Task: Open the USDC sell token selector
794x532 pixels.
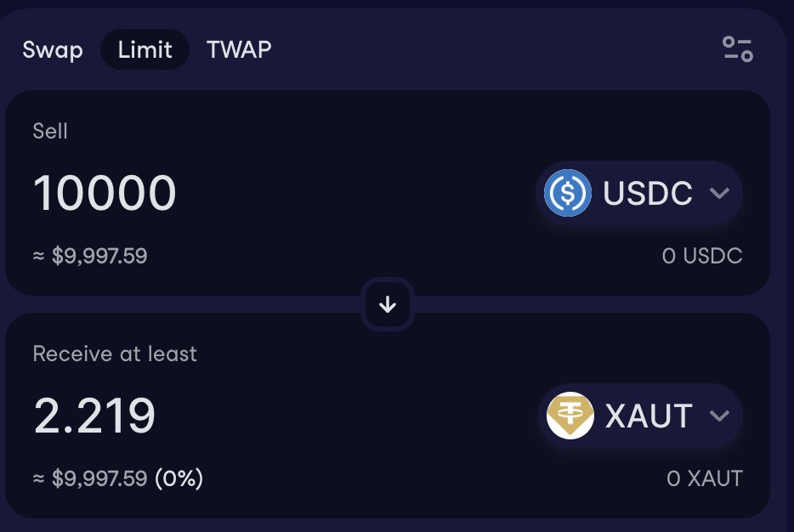Action: [639, 193]
